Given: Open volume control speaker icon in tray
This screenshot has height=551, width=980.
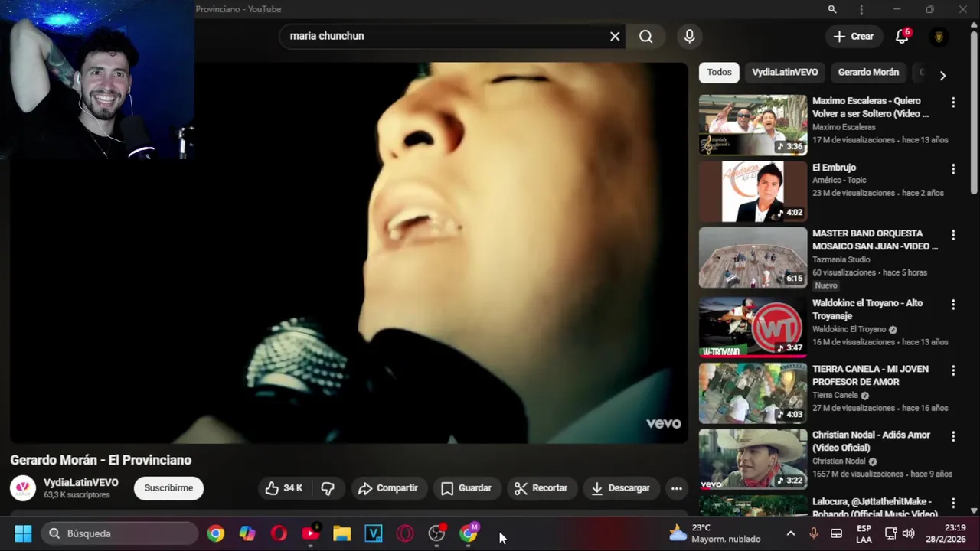Looking at the screenshot, I should coord(909,533).
